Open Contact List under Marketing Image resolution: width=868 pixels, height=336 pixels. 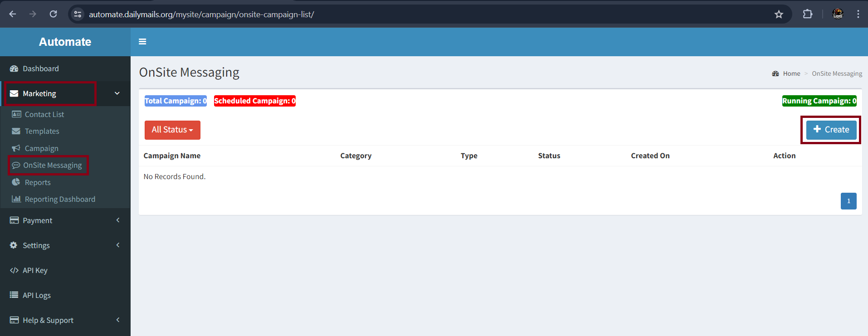[x=44, y=114]
